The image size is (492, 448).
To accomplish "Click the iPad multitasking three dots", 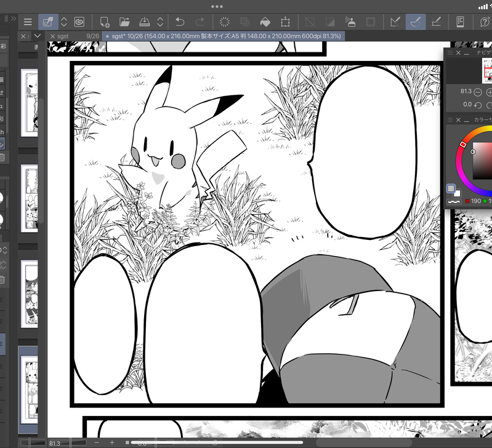I will [x=217, y=6].
